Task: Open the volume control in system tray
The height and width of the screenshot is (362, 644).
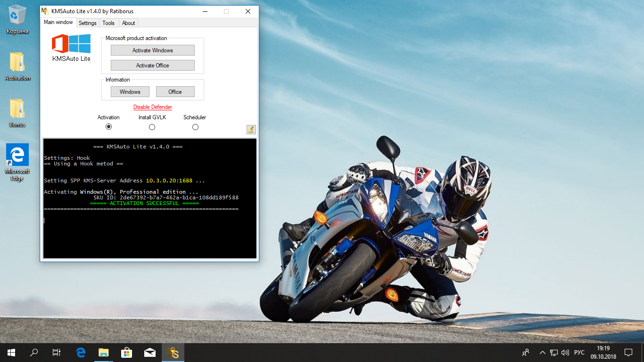Action: pyautogui.click(x=565, y=353)
